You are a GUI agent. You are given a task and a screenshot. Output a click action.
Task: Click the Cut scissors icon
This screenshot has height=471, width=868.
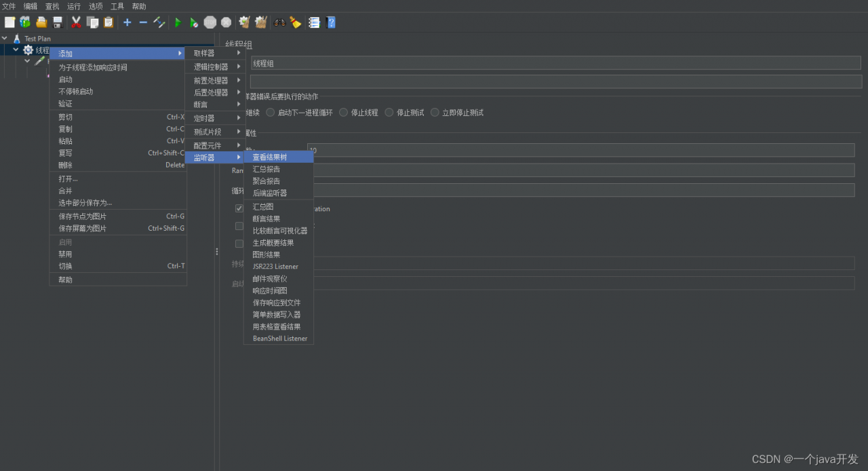click(x=76, y=22)
